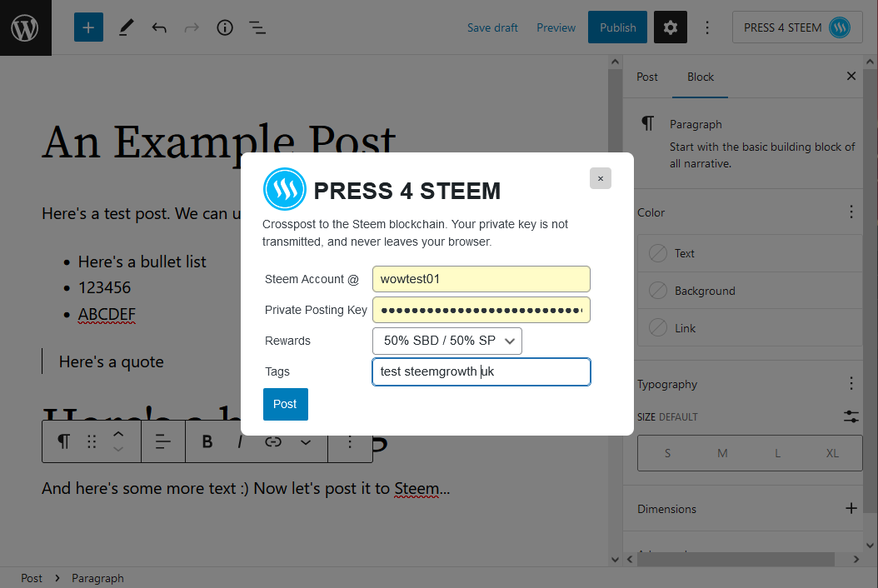Screen dimensions: 878x588
Task: Open the text alignment options
Action: coord(163,442)
